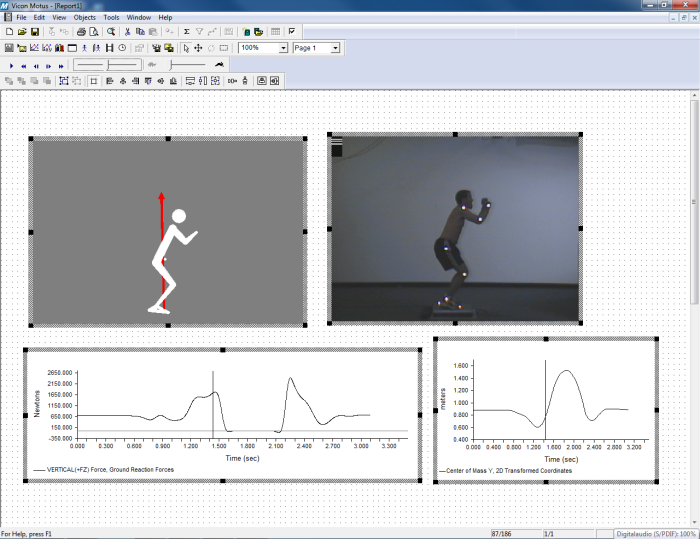Viewport: 700px width, 539px height.
Task: Click the fast running-animal speed icon
Action: tap(219, 65)
